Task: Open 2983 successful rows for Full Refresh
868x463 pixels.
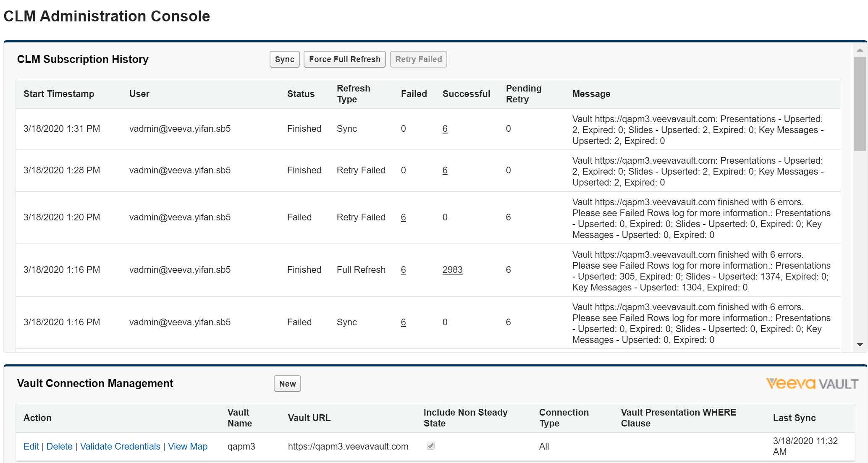Action: coord(452,270)
